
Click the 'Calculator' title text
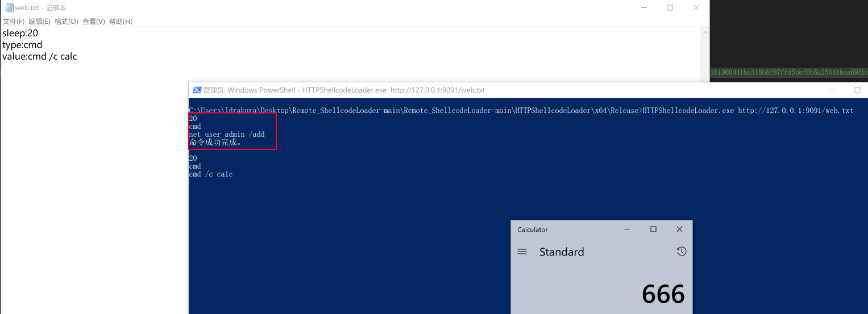point(533,229)
